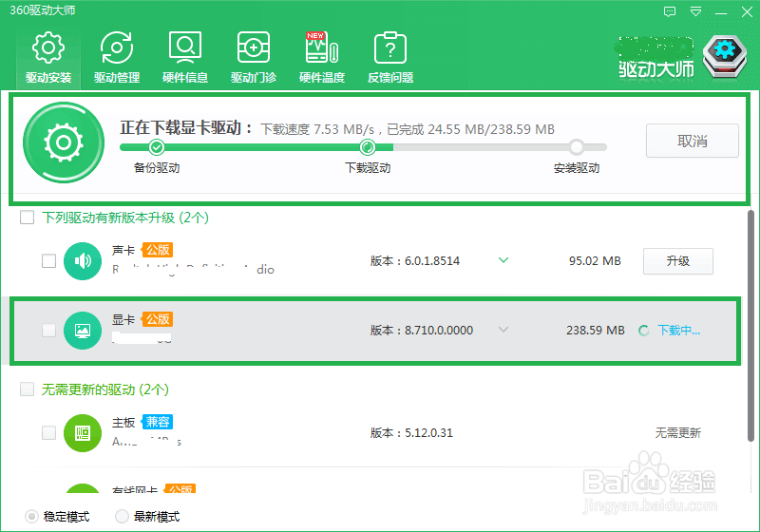The image size is (760, 532).
Task: Click the driver list vertical scrollbar
Action: pyautogui.click(x=750, y=325)
